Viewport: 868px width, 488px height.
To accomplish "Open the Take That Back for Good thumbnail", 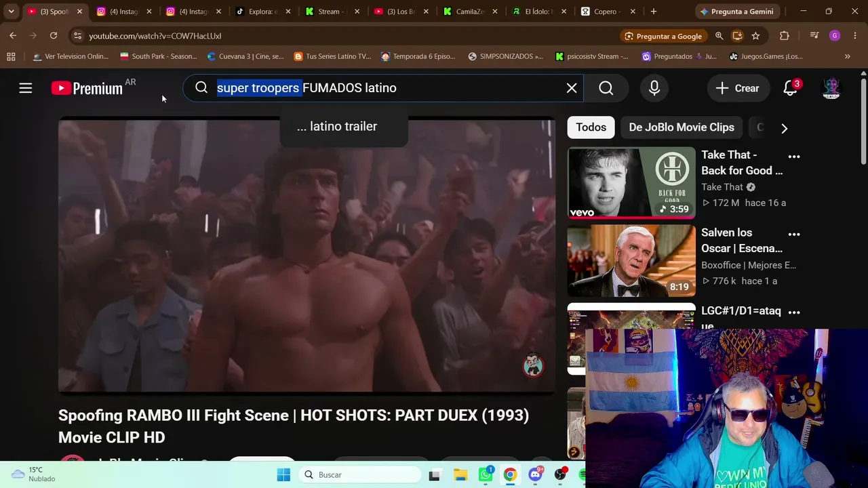I will point(631,183).
